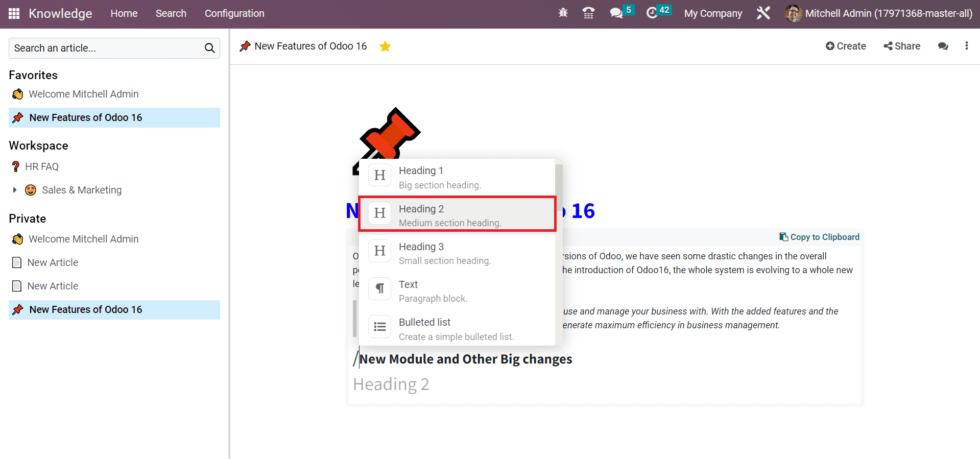The height and width of the screenshot is (459, 980).
Task: Click Copy to Clipboard link
Action: click(819, 237)
